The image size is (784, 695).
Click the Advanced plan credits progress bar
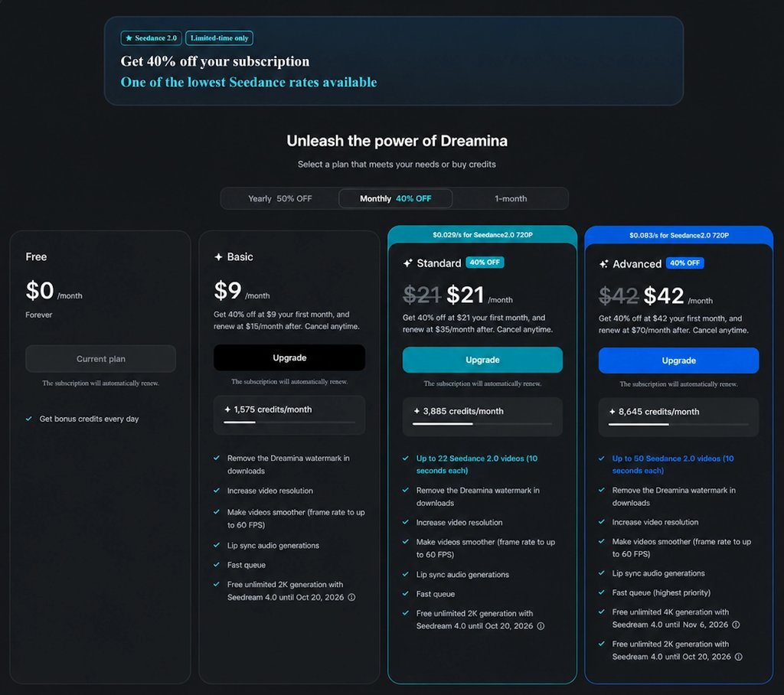pyautogui.click(x=678, y=425)
